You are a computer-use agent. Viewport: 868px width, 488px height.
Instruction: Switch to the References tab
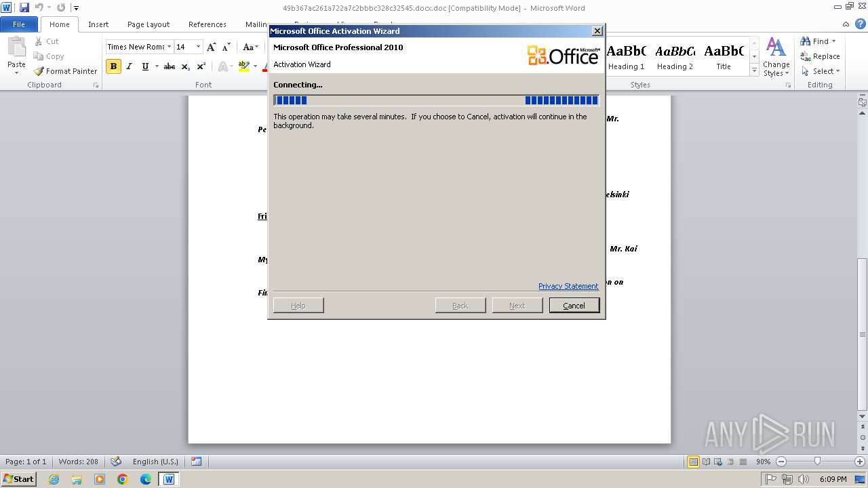(208, 24)
